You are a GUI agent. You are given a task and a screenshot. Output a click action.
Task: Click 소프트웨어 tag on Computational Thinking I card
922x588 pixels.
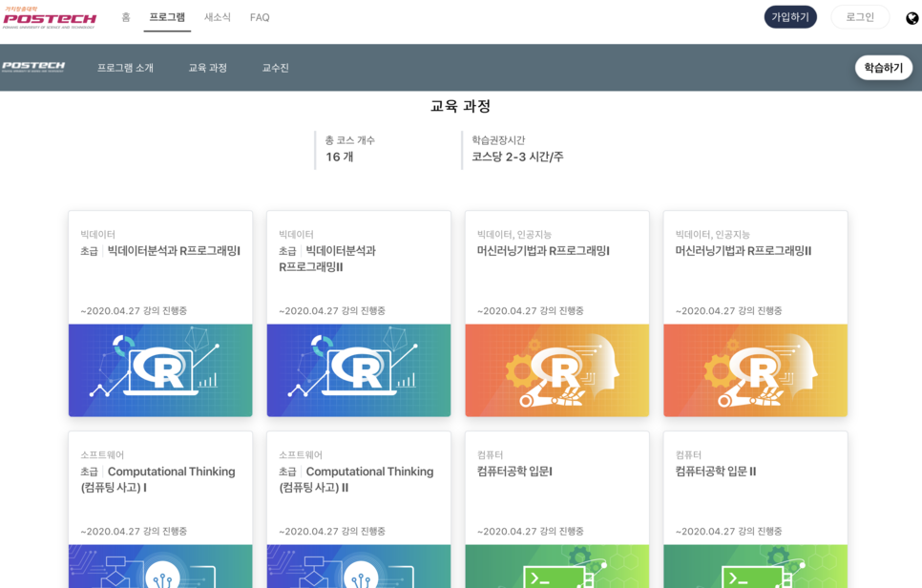point(102,454)
